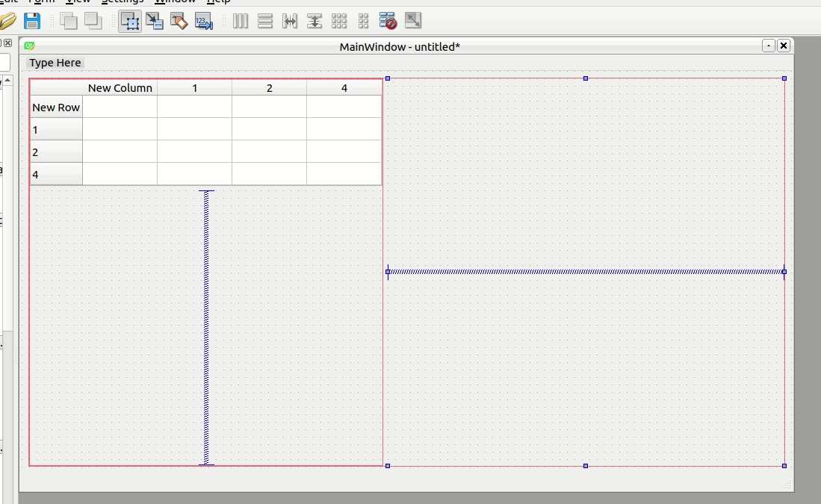Screen dimensions: 821x504
Task: Apply Lay Out Vertically
Action: pyautogui.click(x=264, y=22)
